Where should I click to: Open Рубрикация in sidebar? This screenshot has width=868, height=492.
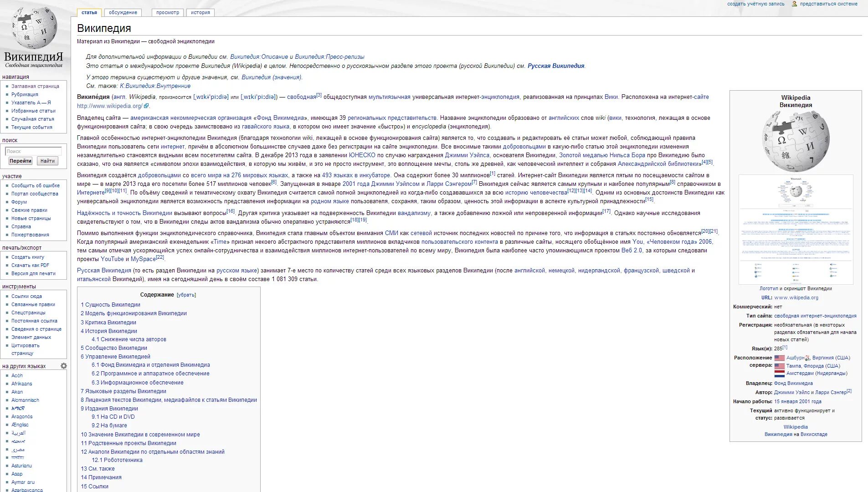pos(25,95)
